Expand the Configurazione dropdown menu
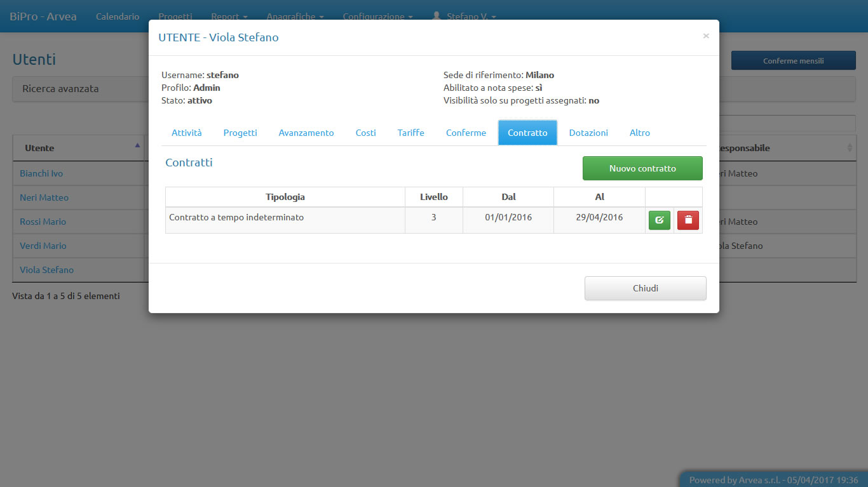The image size is (868, 487). tap(377, 17)
